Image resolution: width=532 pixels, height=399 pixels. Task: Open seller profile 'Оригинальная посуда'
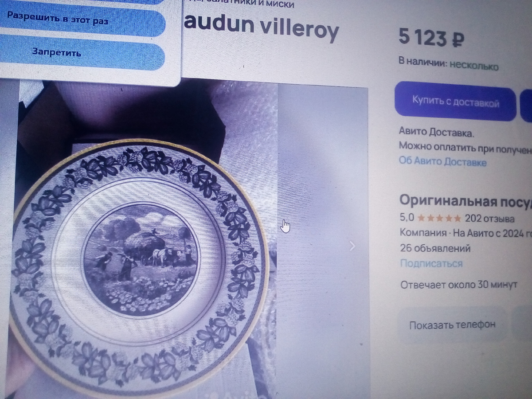[465, 200]
